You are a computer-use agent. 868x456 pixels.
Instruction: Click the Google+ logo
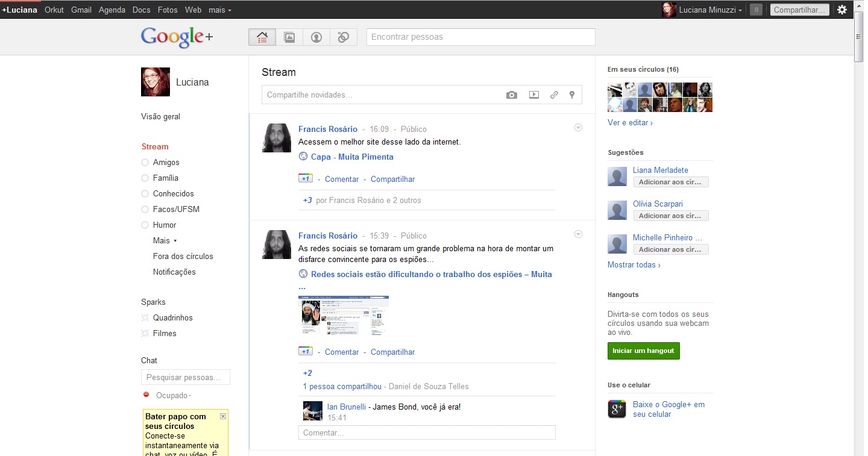click(177, 37)
